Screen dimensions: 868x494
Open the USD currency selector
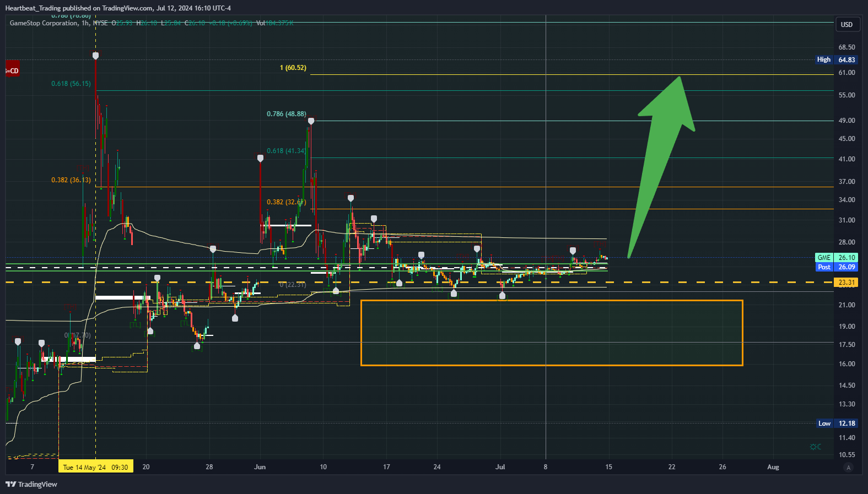(x=847, y=24)
